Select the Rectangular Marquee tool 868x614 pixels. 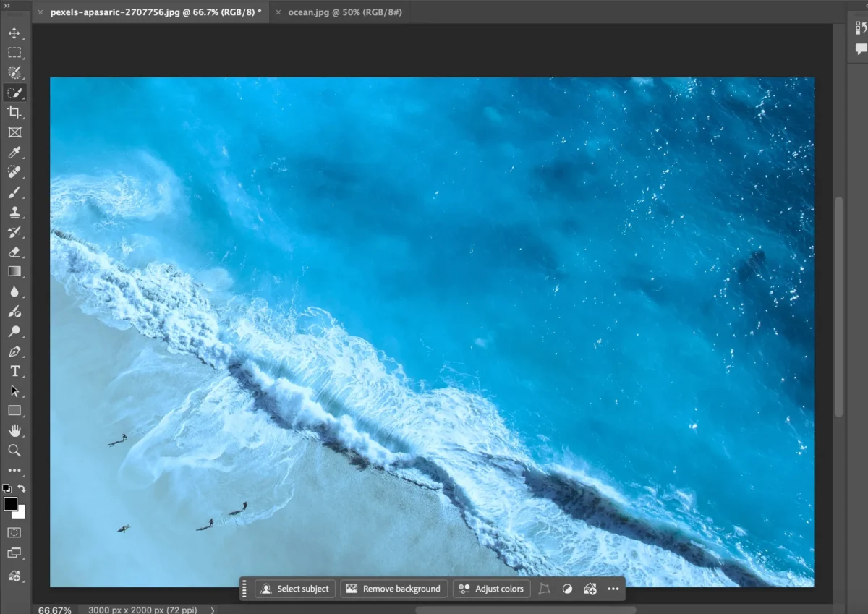point(14,53)
